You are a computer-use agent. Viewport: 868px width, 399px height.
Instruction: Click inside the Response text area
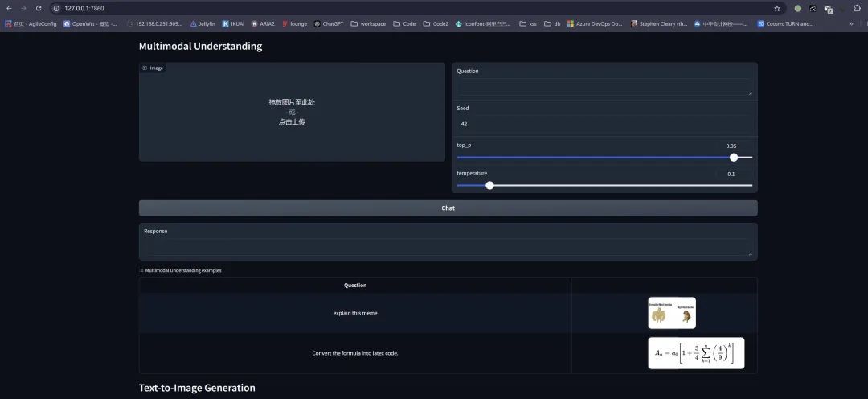(x=448, y=247)
